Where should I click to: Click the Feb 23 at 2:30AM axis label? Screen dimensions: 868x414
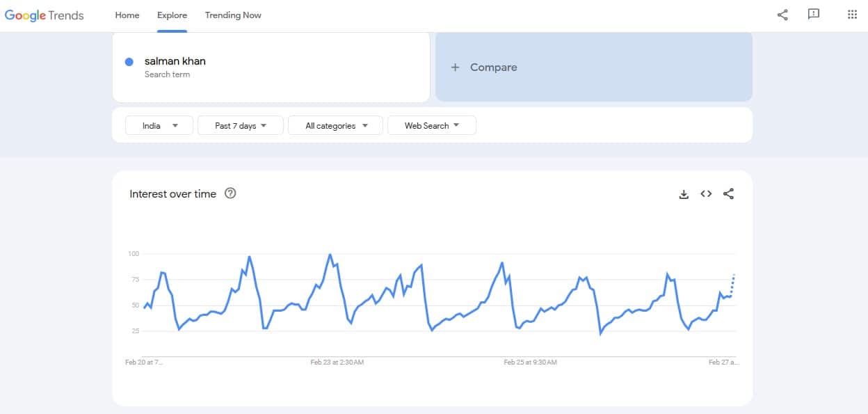(x=337, y=363)
